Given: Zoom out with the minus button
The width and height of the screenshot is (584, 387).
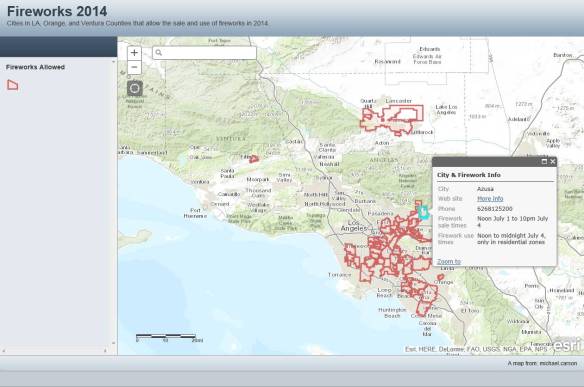Looking at the screenshot, I should click(134, 67).
